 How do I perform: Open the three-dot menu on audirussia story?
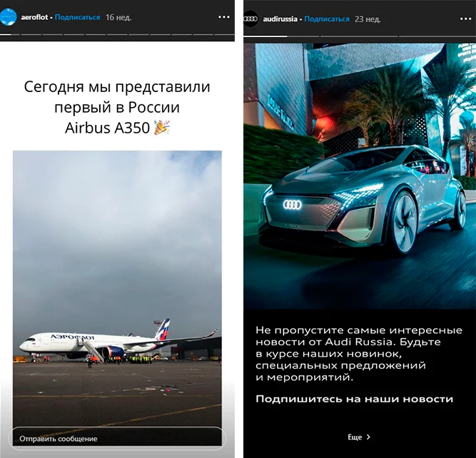point(466,19)
